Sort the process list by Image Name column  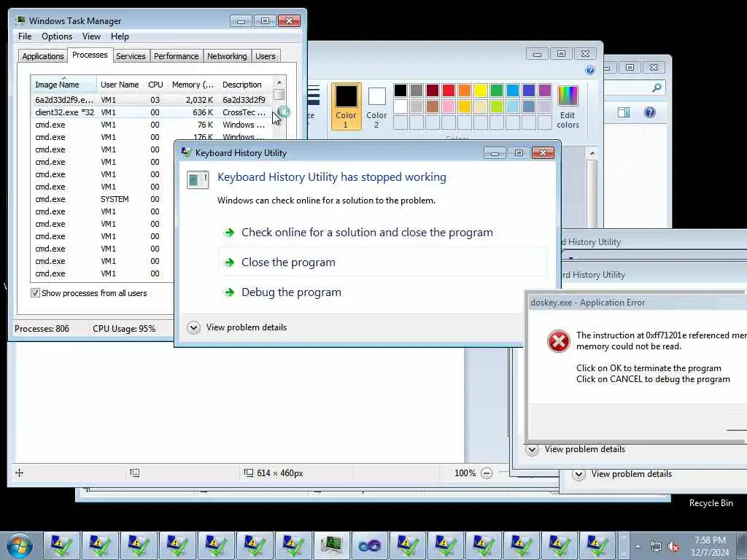point(64,85)
